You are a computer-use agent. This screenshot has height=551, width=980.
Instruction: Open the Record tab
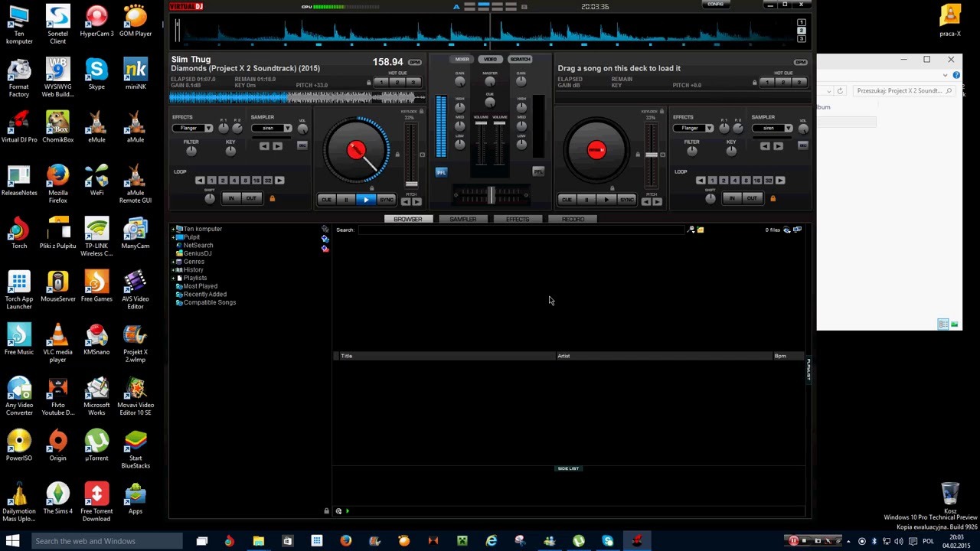tap(573, 220)
